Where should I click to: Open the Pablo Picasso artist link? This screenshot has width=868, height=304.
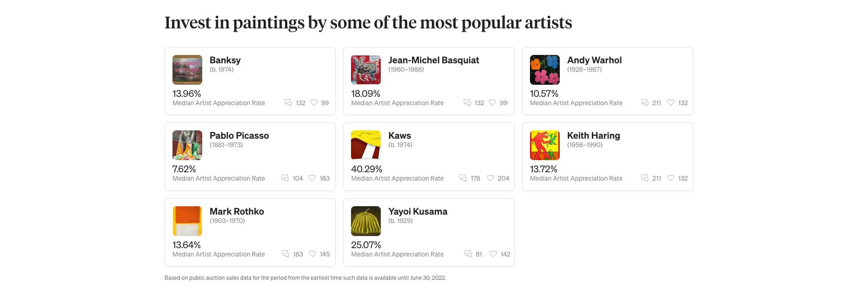239,135
